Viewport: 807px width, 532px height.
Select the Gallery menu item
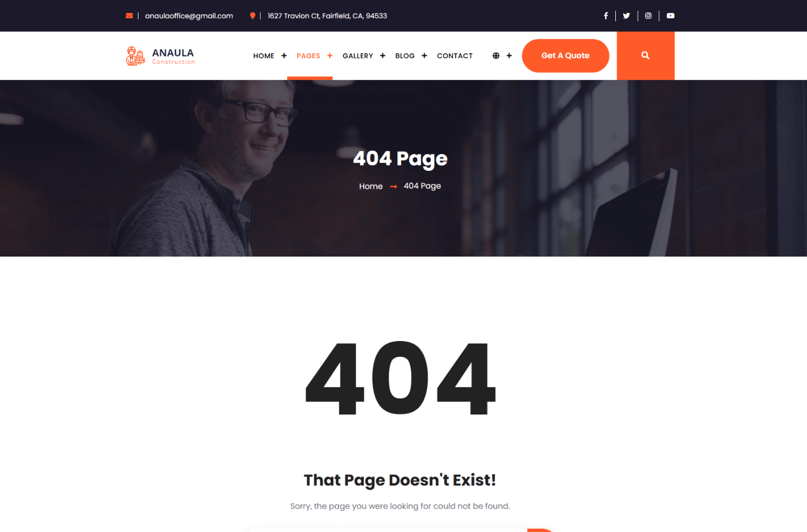pyautogui.click(x=358, y=55)
